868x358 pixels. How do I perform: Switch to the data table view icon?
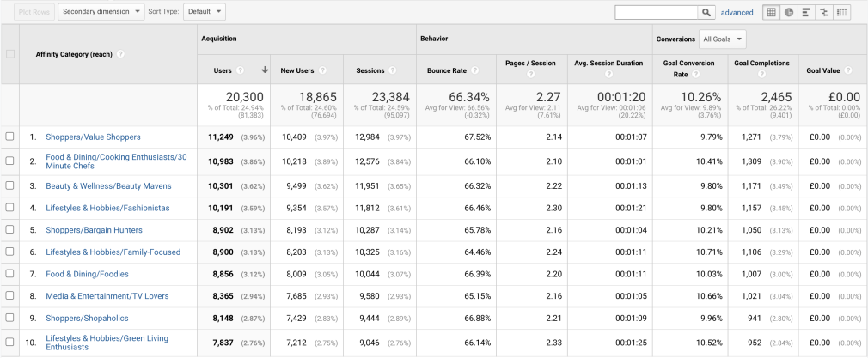(x=771, y=12)
